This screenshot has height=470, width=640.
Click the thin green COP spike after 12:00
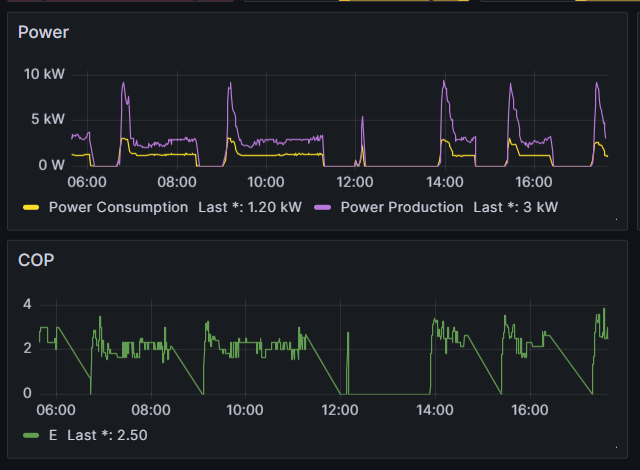[x=348, y=361]
